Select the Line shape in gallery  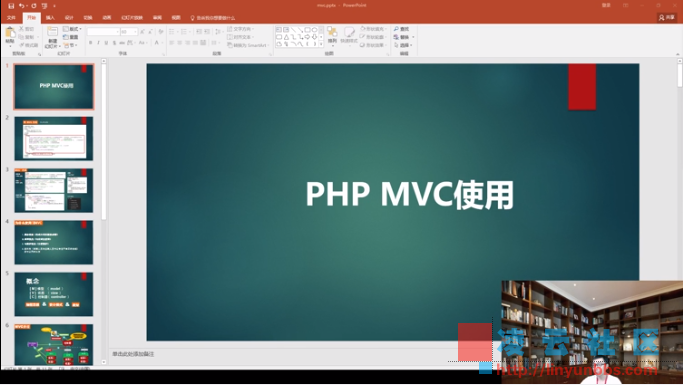click(x=293, y=30)
